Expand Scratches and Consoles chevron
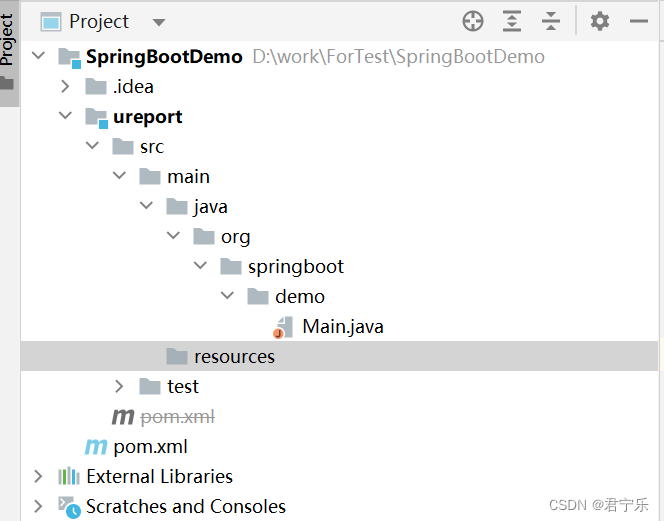The height and width of the screenshot is (521, 664). coord(38,506)
